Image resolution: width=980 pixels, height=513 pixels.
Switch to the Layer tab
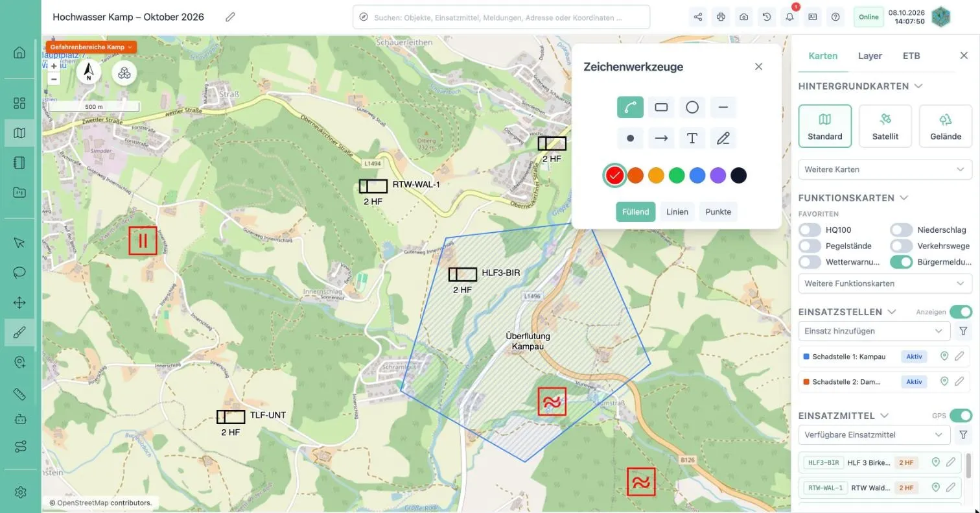(870, 56)
